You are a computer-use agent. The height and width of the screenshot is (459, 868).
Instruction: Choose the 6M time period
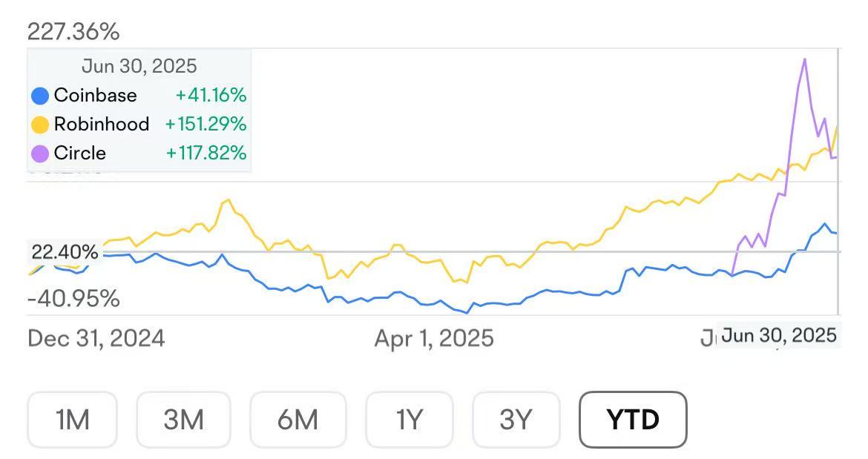coord(297,420)
